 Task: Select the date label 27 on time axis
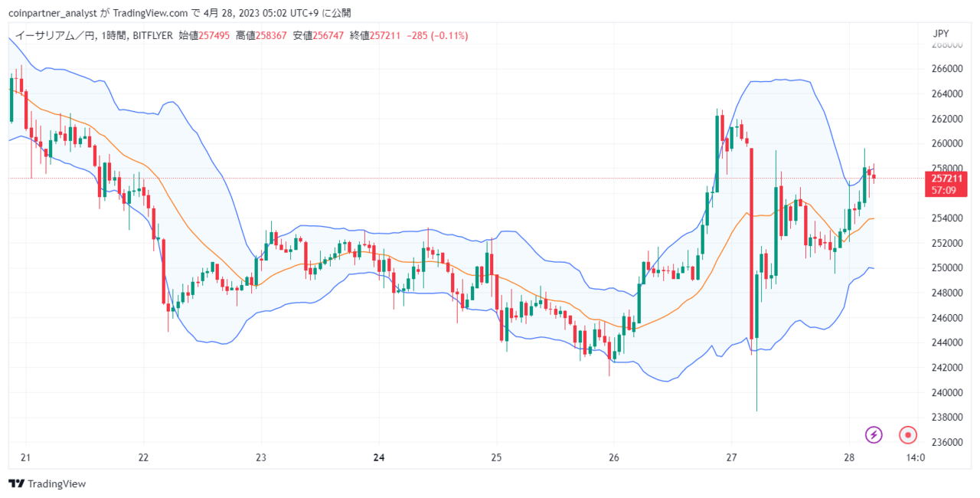pos(731,458)
